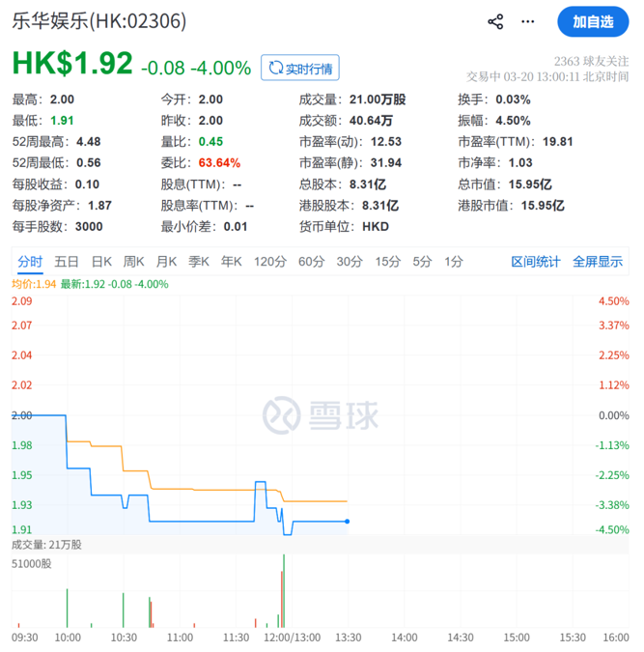Select the 分时 chart tab
This screenshot has width=644, height=652.
pyautogui.click(x=30, y=261)
